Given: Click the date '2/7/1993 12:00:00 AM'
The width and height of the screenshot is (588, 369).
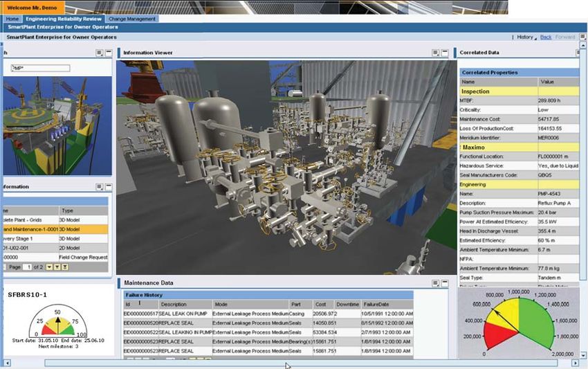Looking at the screenshot, I should coord(387,332).
